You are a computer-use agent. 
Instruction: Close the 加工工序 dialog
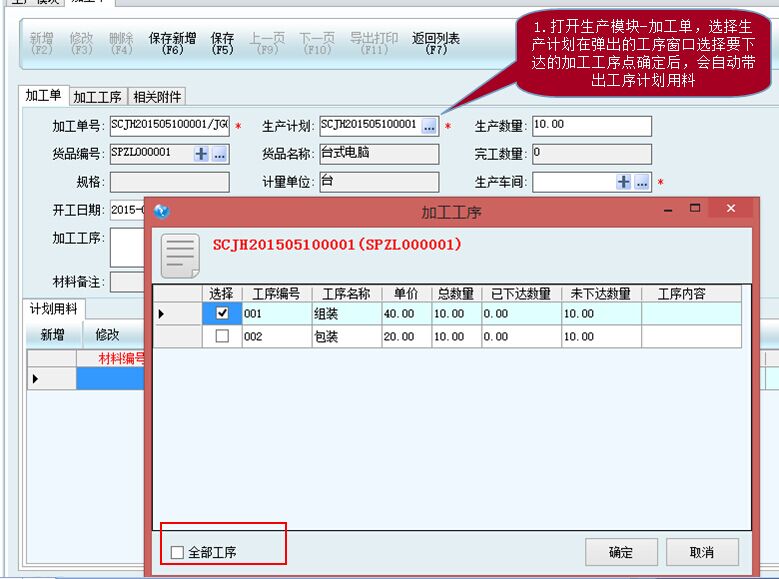click(731, 208)
